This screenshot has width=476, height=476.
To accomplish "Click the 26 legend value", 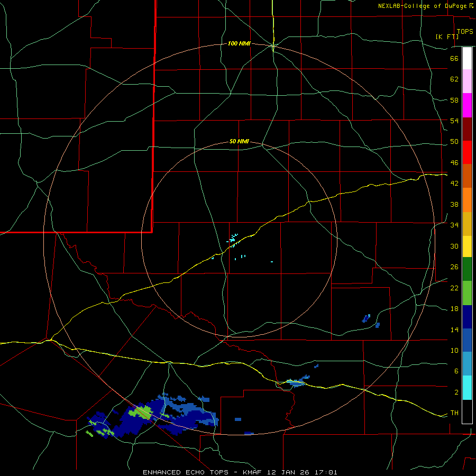I will (454, 267).
